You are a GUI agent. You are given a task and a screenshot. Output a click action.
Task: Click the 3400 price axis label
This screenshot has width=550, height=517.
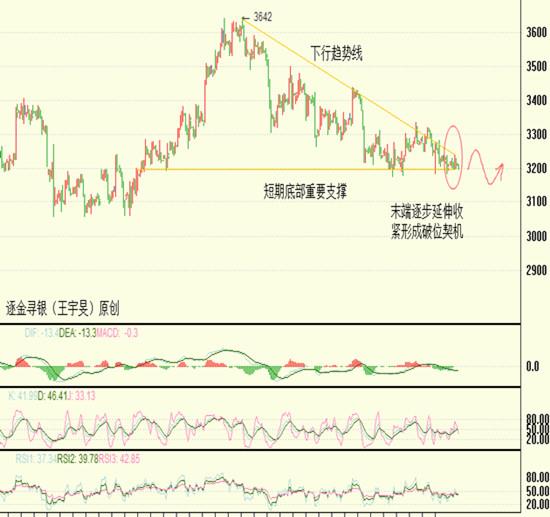point(536,101)
